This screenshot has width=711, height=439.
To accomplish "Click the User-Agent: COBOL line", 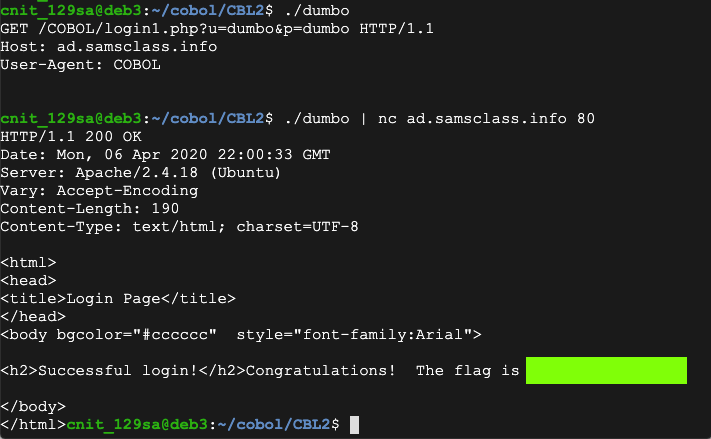I will tap(81, 64).
